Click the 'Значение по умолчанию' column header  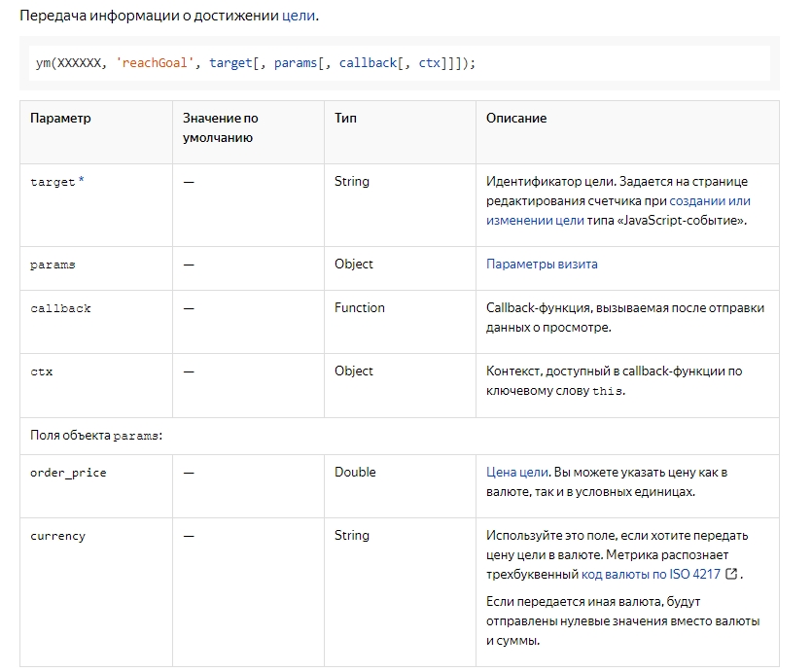pos(221,127)
